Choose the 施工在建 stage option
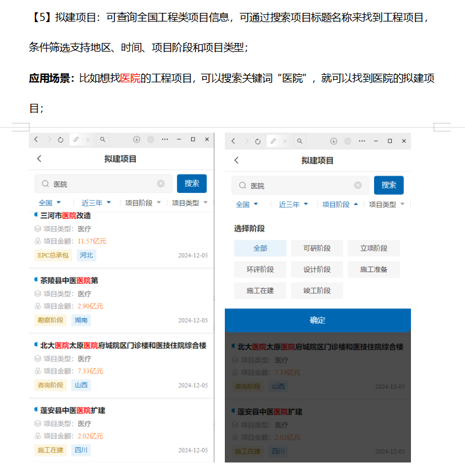This screenshot has height=476, width=465. [x=260, y=291]
